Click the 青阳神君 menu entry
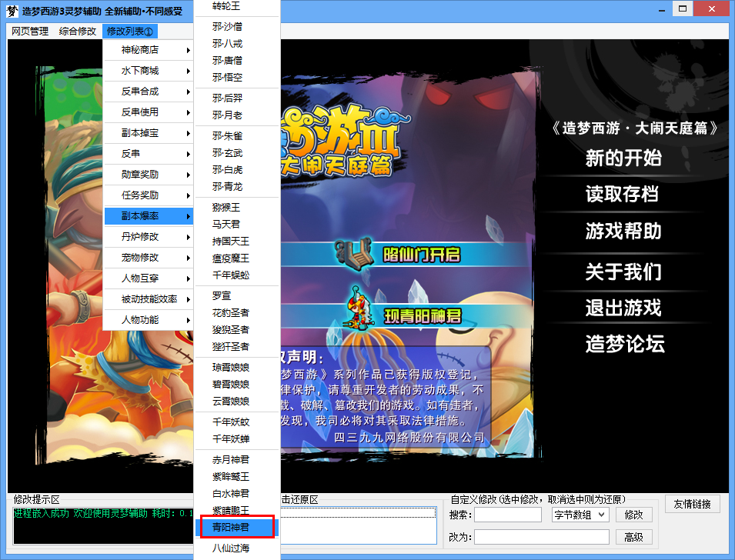Screen dimensions: 735x560 pyautogui.click(x=237, y=527)
